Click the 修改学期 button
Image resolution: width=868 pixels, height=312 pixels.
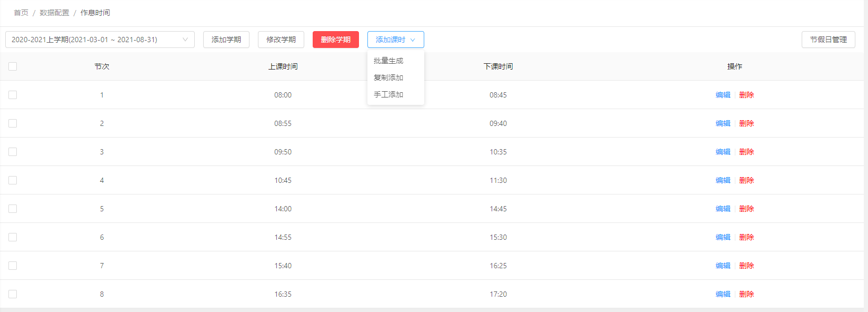[281, 40]
